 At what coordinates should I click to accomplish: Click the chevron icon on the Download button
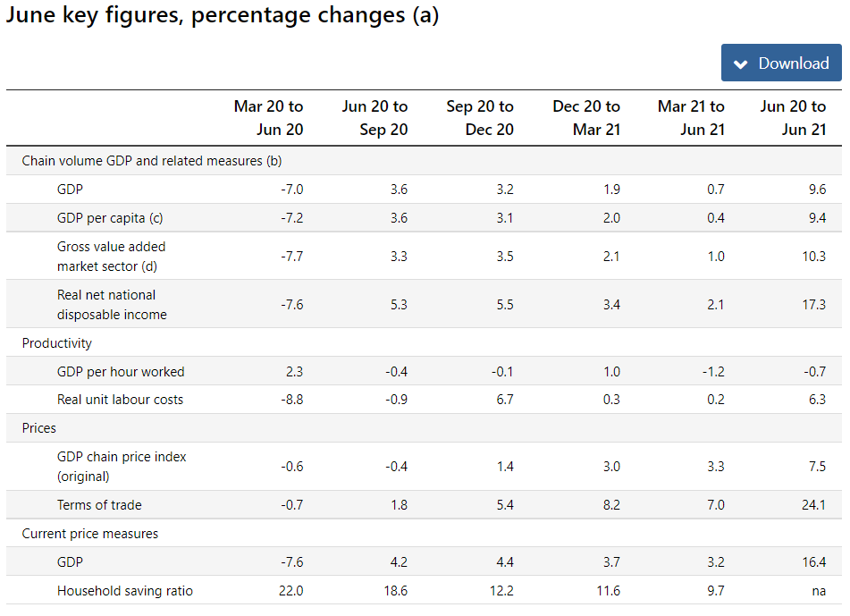[x=740, y=64]
